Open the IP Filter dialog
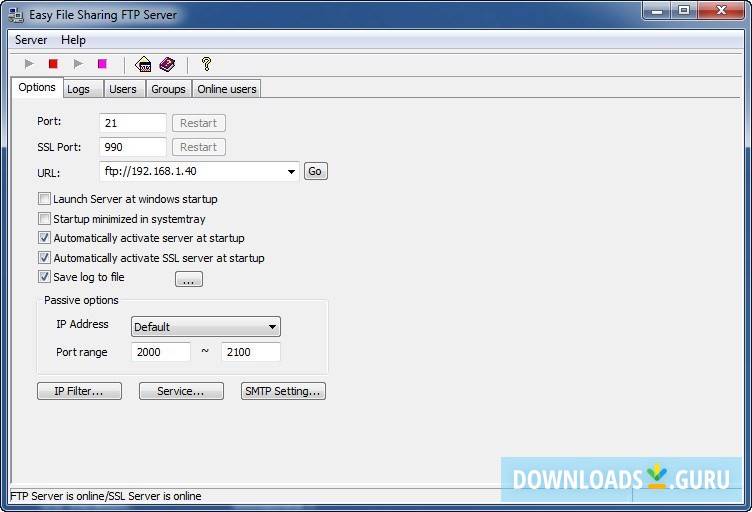 click(x=79, y=391)
